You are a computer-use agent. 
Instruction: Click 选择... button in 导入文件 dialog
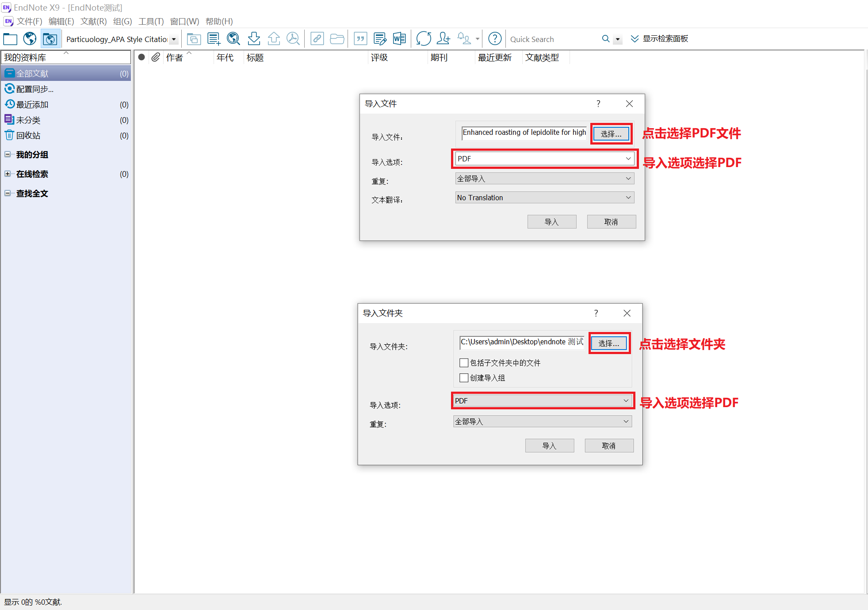(x=611, y=133)
